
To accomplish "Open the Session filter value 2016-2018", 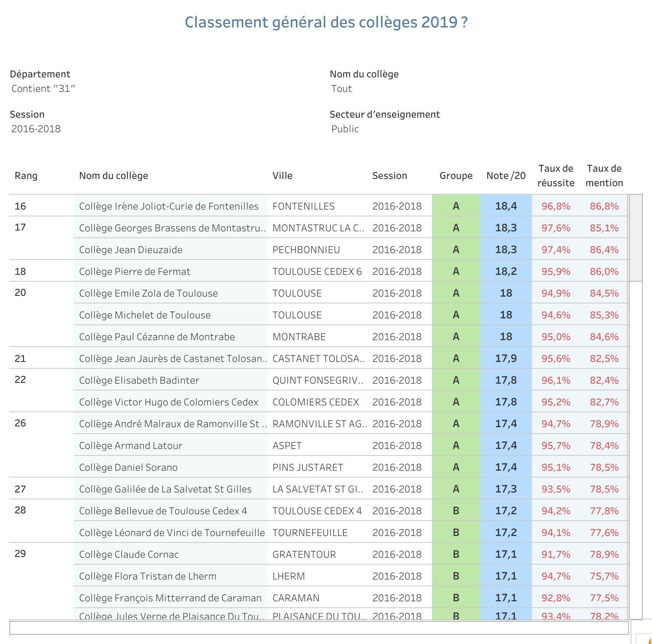I will pos(36,129).
